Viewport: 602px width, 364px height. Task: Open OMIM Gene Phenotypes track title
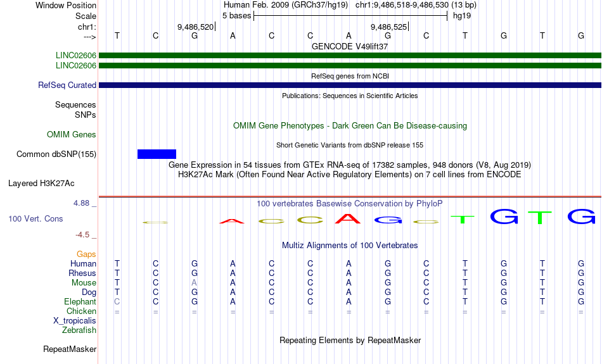pyautogui.click(x=350, y=126)
